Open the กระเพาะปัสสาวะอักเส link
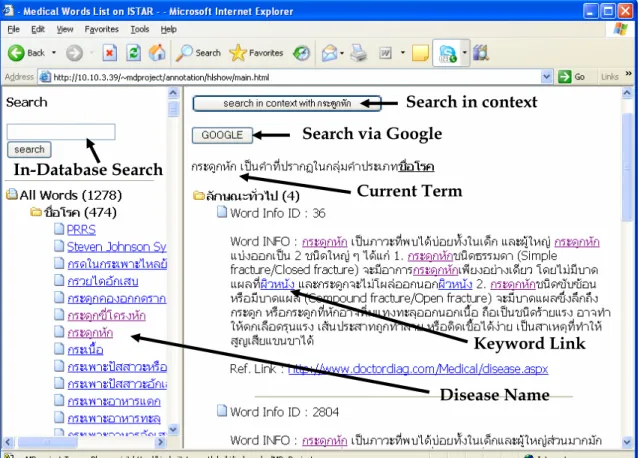 point(117,384)
